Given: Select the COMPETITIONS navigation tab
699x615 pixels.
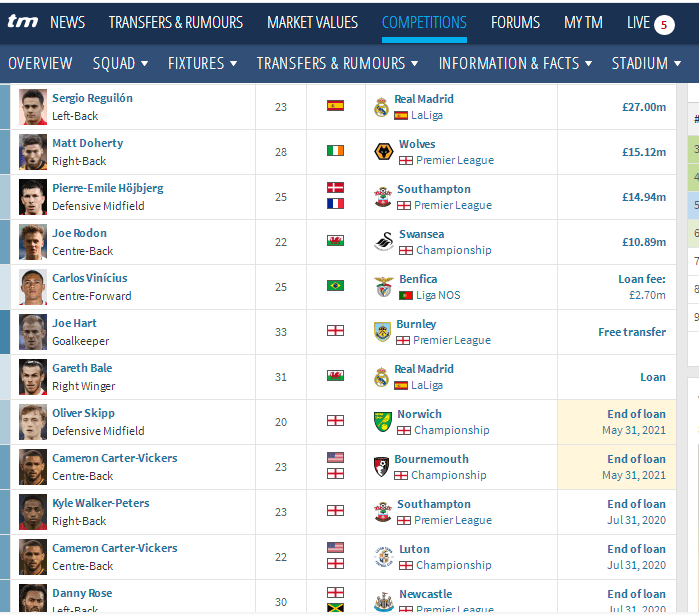Looking at the screenshot, I should coord(424,22).
